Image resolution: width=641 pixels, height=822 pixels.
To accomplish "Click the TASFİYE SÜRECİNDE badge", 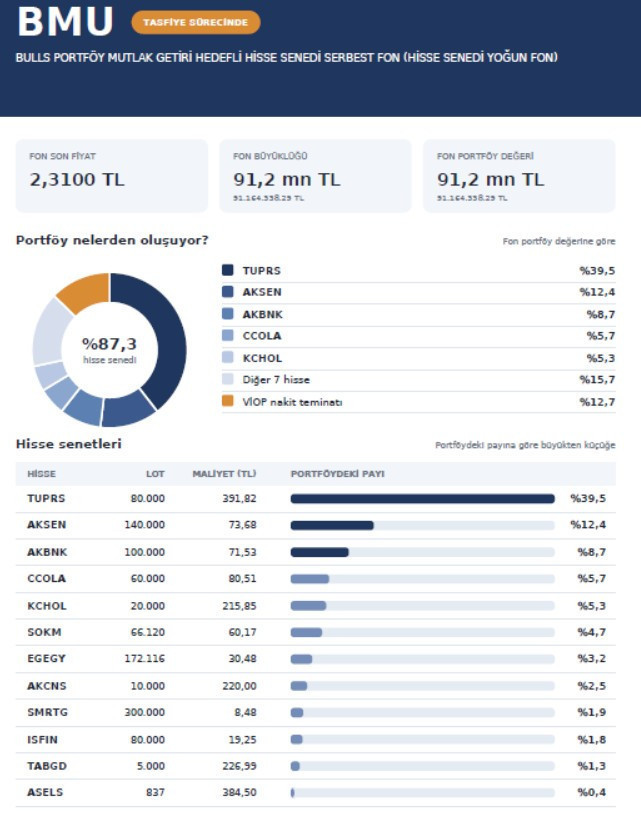I will pos(195,23).
